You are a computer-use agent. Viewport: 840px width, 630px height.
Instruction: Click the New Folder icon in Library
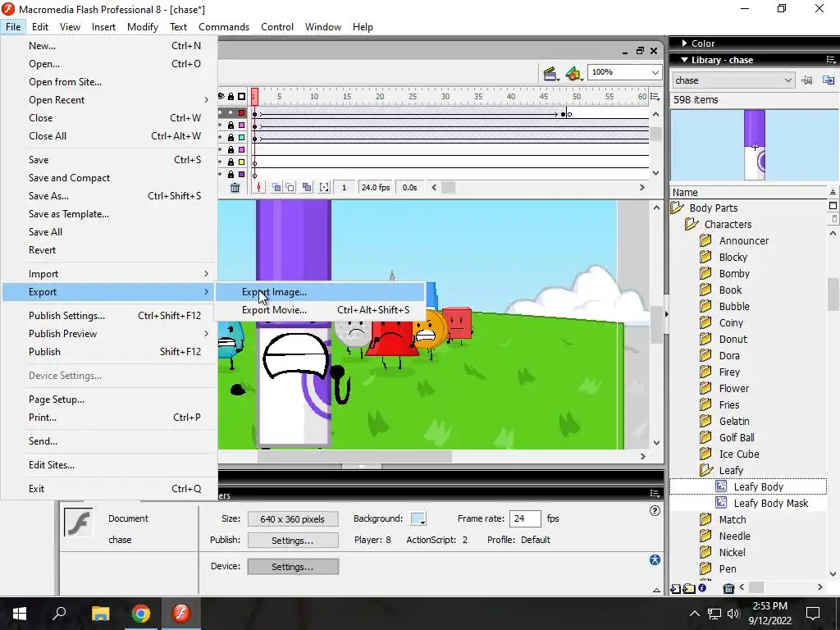[689, 589]
